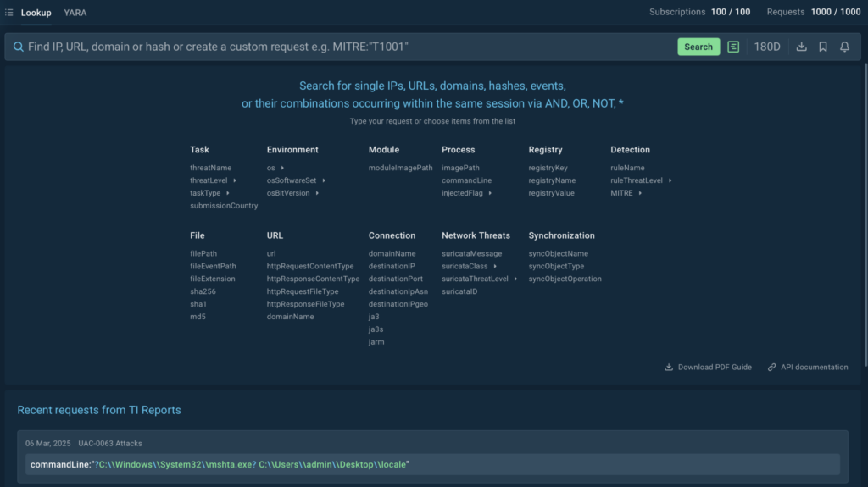Click the magnifying glass icon in search field
Image resolution: width=868 pixels, height=487 pixels.
(x=18, y=47)
